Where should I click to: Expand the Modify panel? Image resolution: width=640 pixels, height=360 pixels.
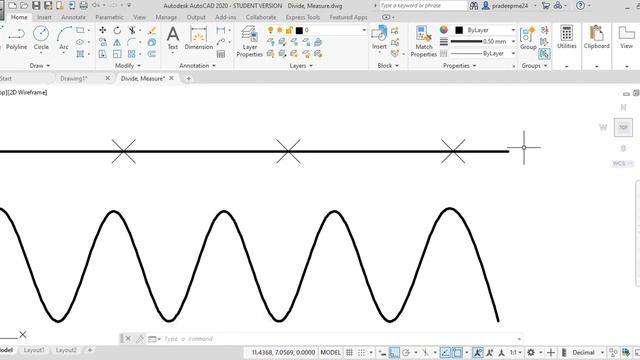[128, 65]
